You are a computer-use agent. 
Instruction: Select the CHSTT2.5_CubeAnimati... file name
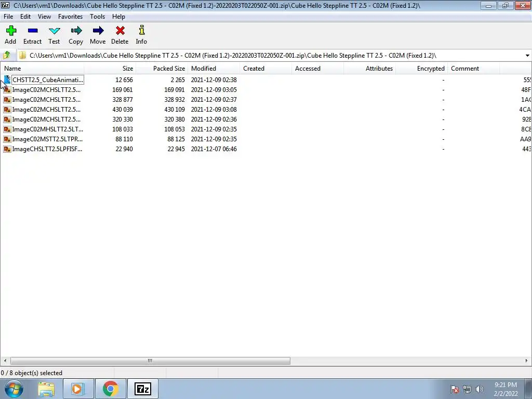(x=47, y=79)
